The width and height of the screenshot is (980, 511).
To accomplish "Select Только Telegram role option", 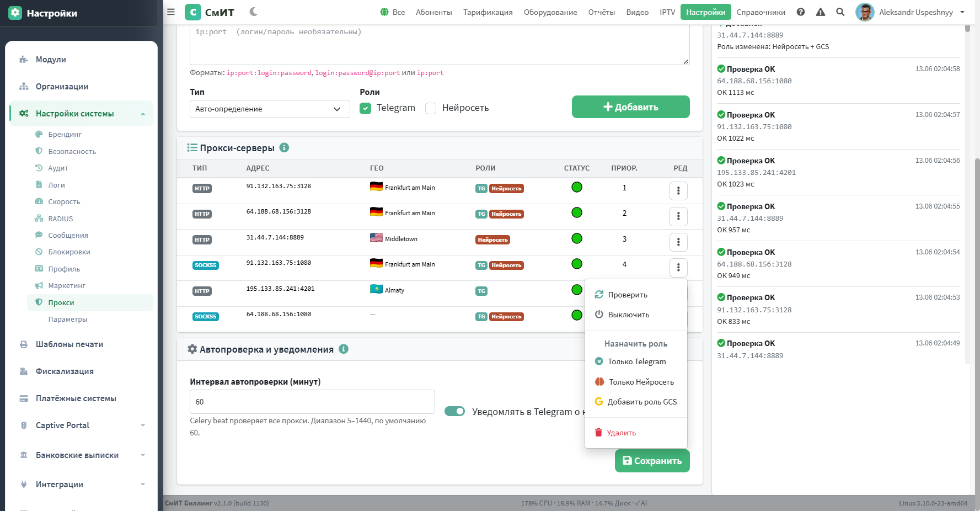I will [x=636, y=361].
